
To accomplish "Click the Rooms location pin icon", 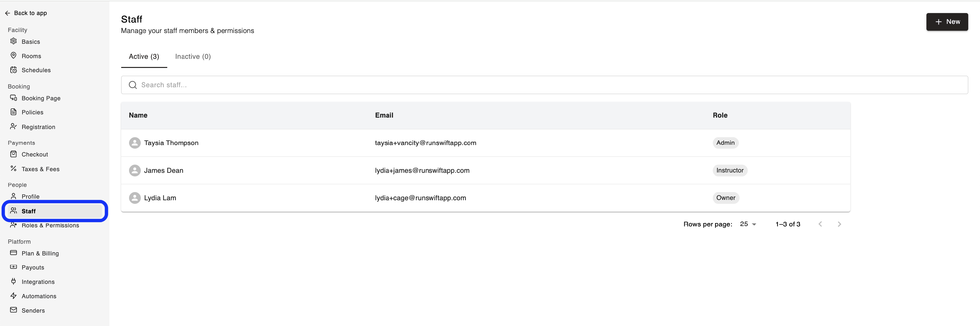I will [x=14, y=56].
